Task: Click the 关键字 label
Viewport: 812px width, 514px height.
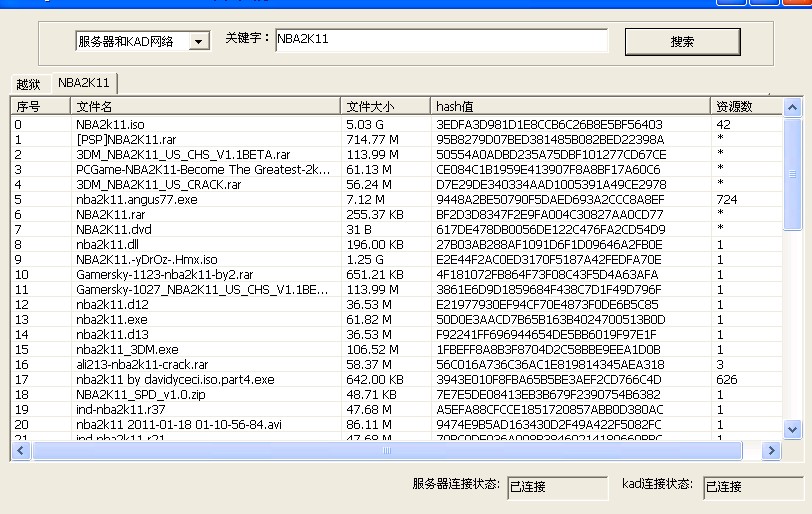Action: 248,38
